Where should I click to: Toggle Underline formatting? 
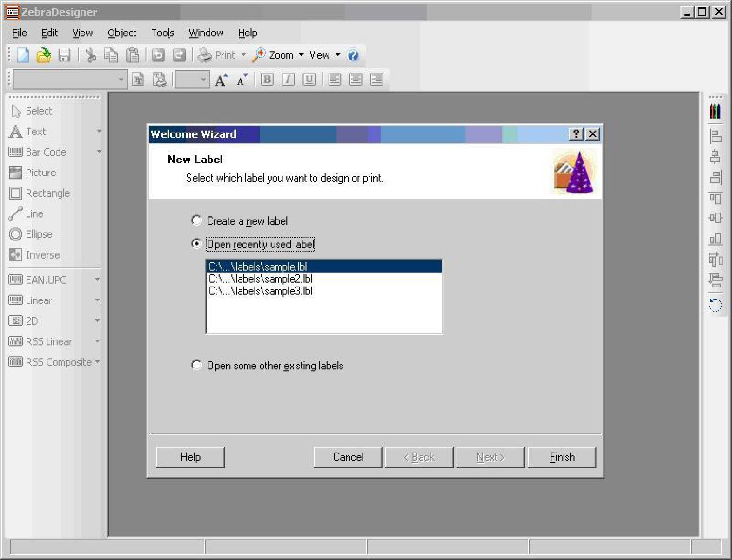309,80
